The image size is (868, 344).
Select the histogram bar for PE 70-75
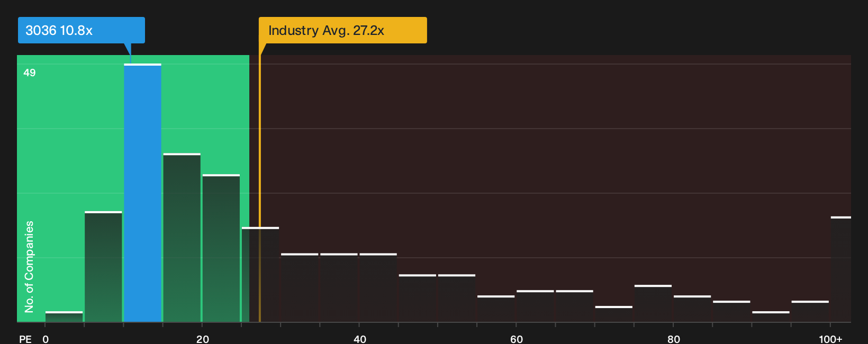point(613,314)
